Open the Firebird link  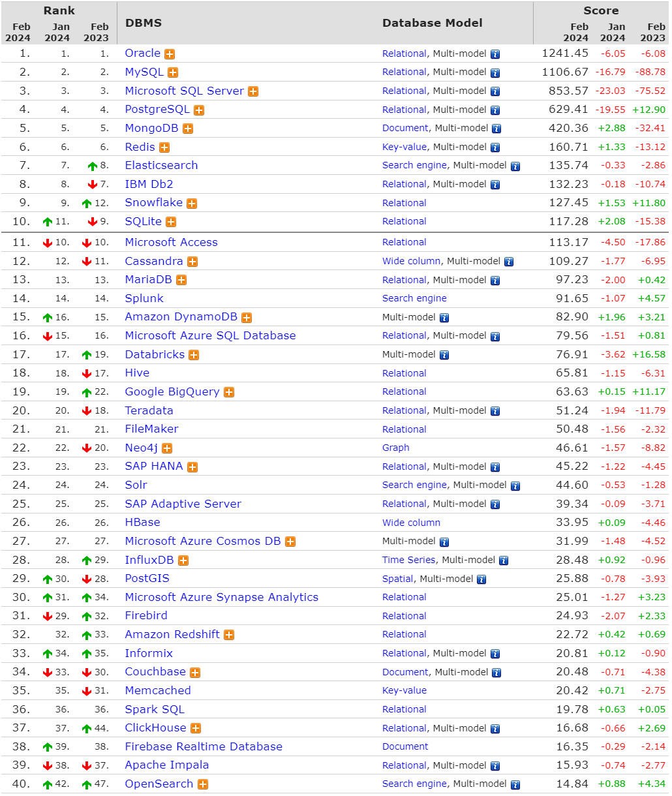click(x=146, y=615)
